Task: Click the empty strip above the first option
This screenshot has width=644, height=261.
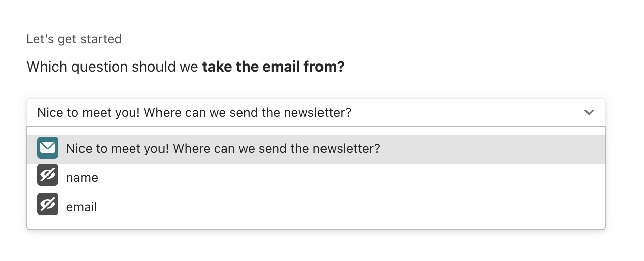Action: pos(316,131)
